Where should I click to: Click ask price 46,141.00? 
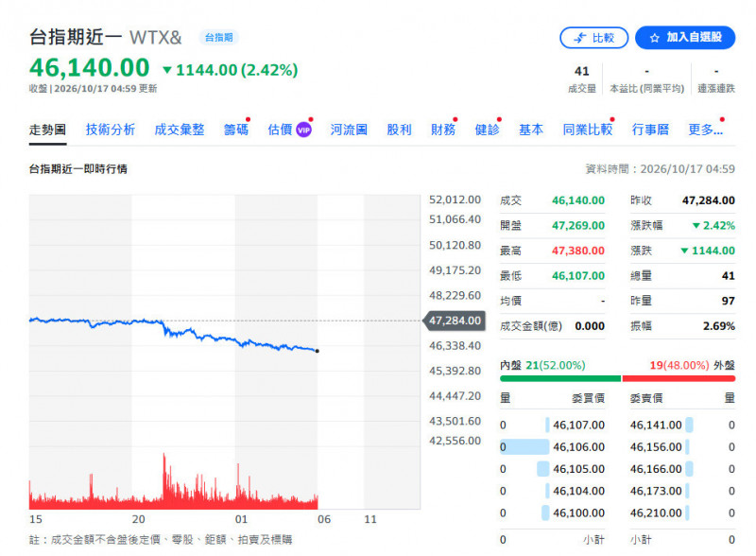click(656, 426)
